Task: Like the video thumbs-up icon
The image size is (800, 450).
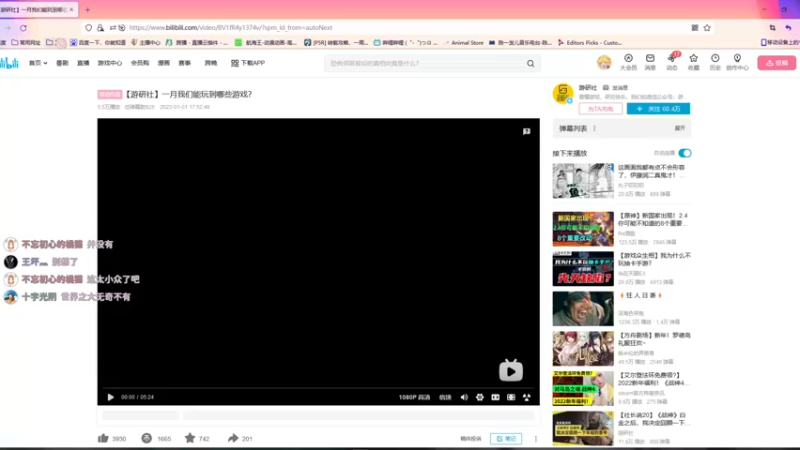Action: point(103,438)
